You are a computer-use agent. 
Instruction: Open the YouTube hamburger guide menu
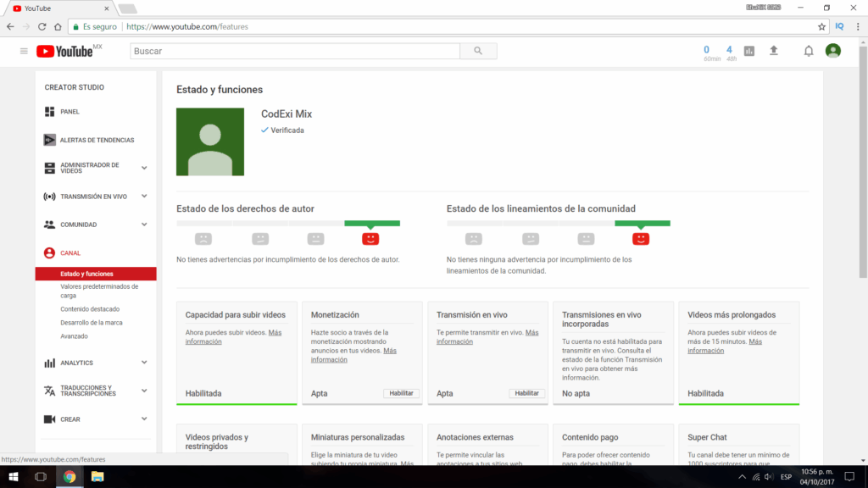point(24,51)
